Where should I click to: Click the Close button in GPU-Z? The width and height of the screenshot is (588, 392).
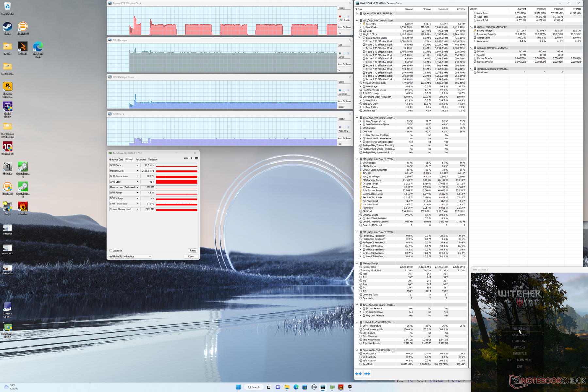191,257
